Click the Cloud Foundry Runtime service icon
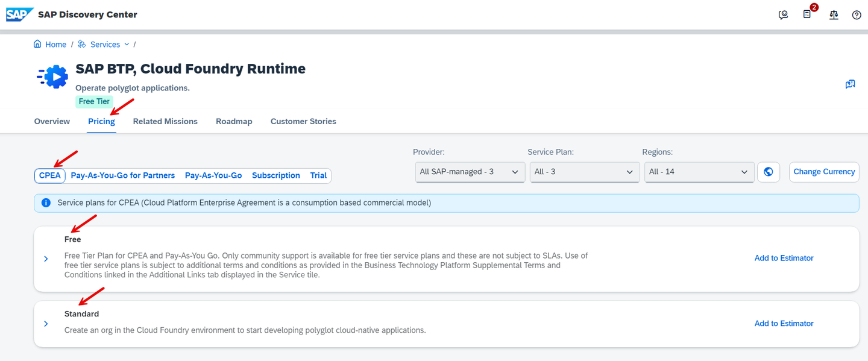The width and height of the screenshot is (868, 361). pyautogui.click(x=53, y=77)
